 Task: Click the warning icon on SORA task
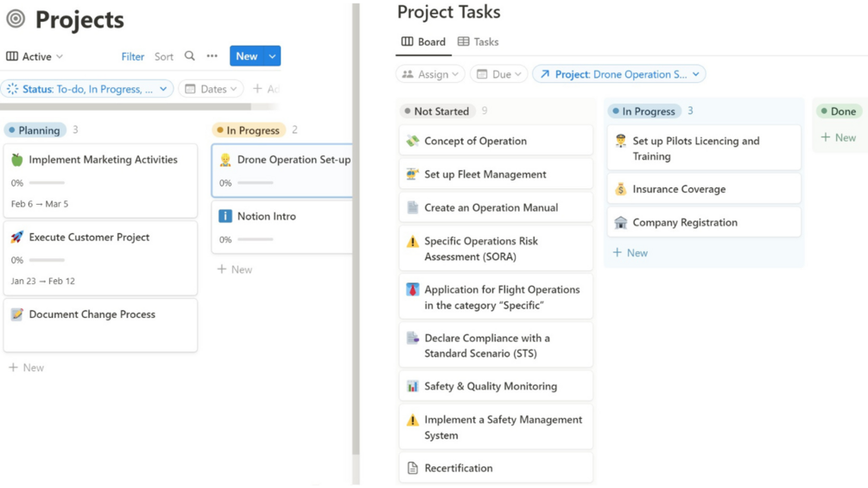tap(413, 242)
